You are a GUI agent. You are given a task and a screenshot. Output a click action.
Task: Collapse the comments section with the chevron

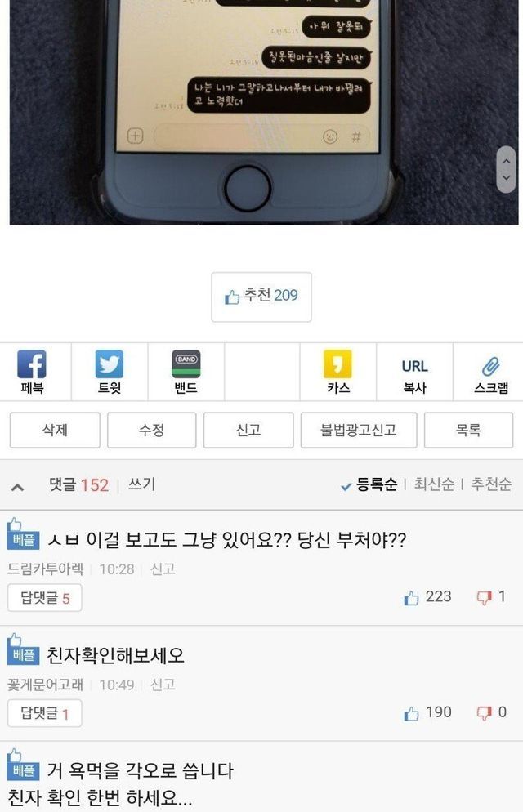pos(17,487)
